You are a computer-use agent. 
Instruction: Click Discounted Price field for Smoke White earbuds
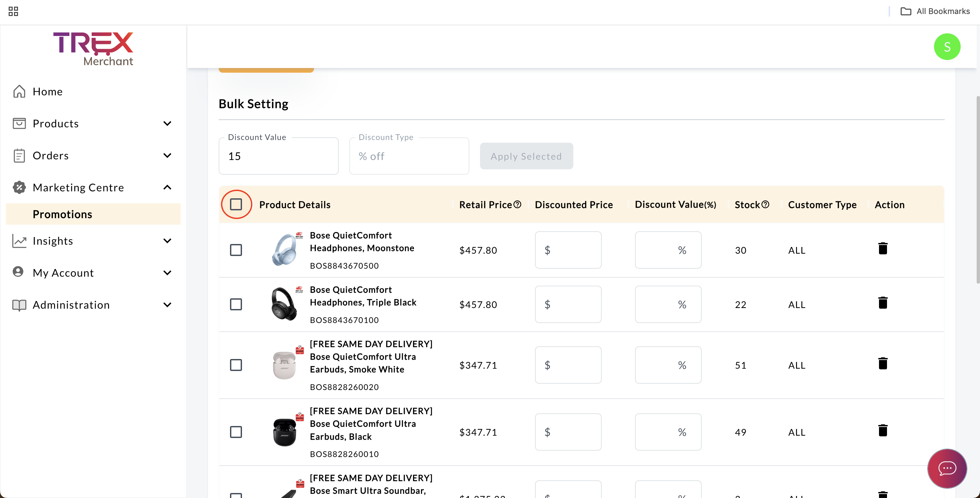(568, 365)
